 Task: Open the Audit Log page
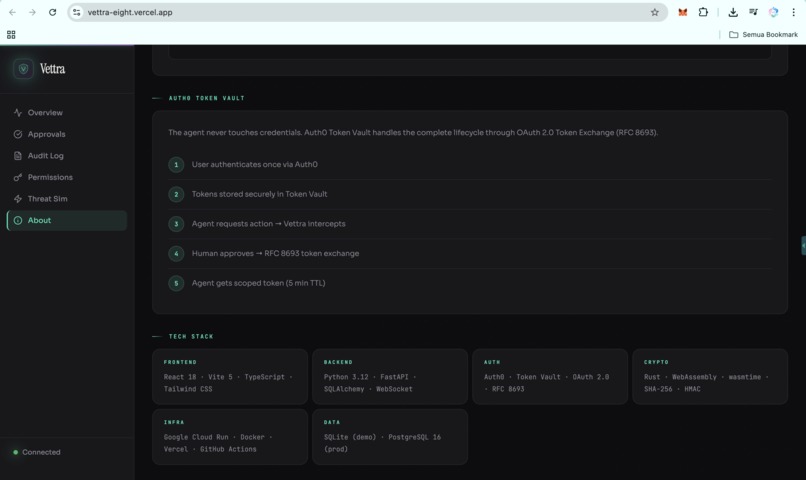coord(67,156)
